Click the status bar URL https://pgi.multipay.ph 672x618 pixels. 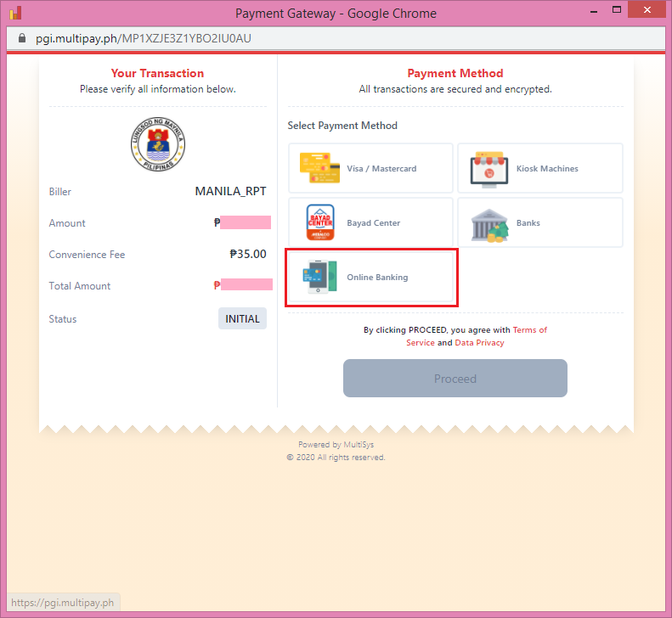click(63, 603)
